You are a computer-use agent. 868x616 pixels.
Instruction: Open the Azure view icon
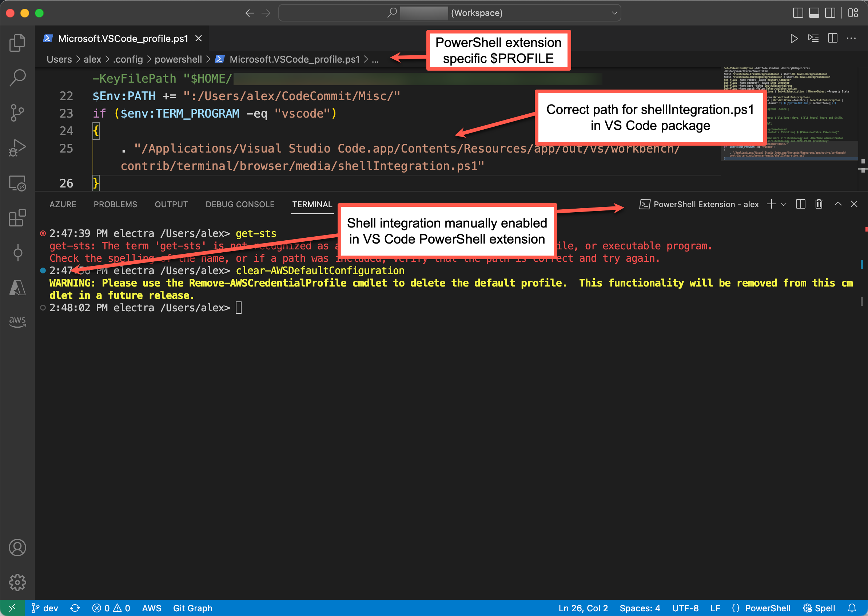pos(17,288)
